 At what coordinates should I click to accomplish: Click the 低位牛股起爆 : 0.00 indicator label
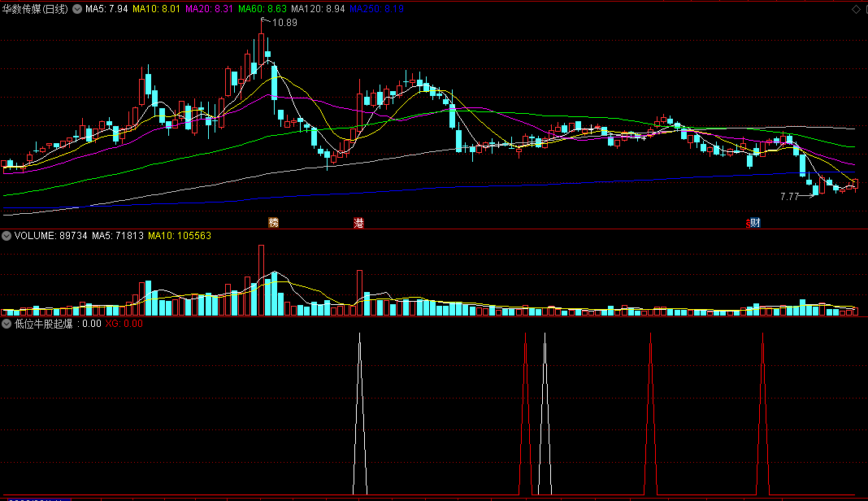(58, 324)
